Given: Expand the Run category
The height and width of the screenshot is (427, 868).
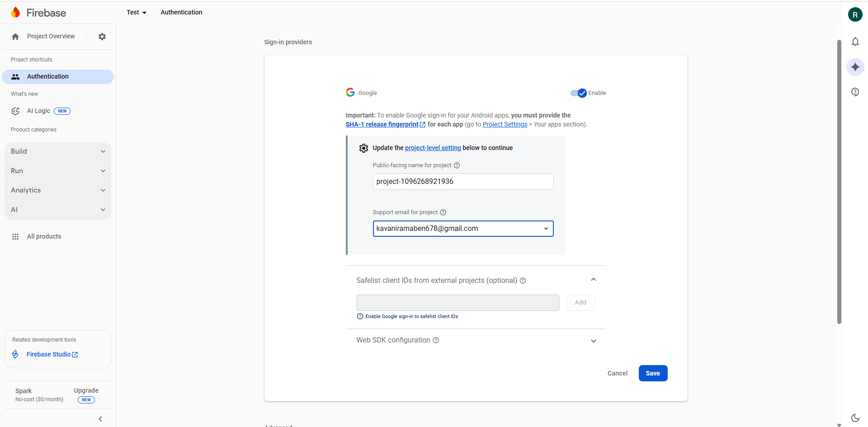Looking at the screenshot, I should 58,171.
